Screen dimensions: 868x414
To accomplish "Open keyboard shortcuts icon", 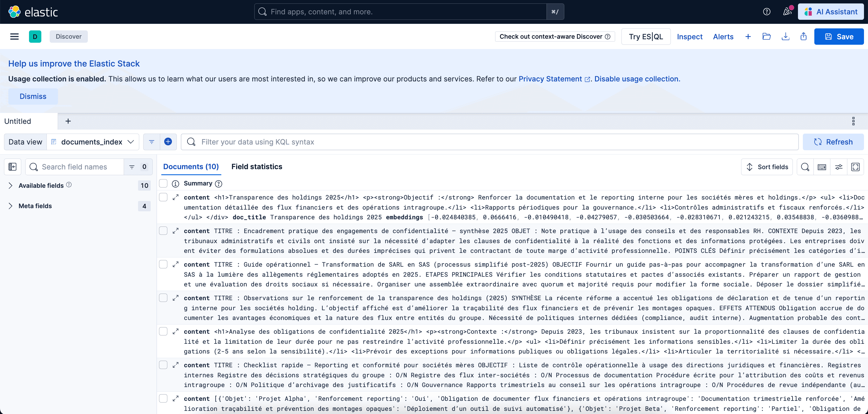I will (822, 167).
